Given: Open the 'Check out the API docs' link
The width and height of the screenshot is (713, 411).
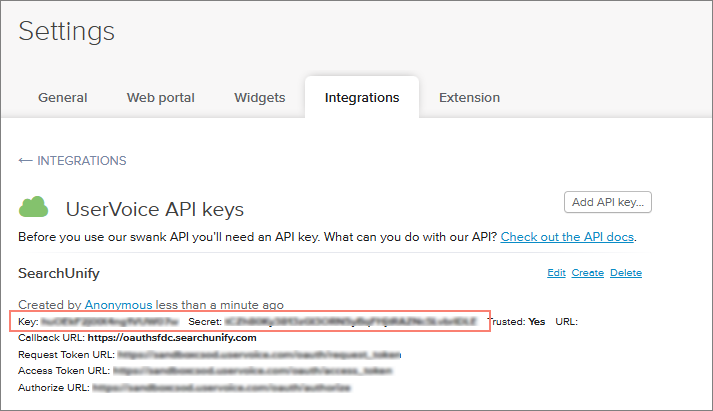Looking at the screenshot, I should (567, 237).
